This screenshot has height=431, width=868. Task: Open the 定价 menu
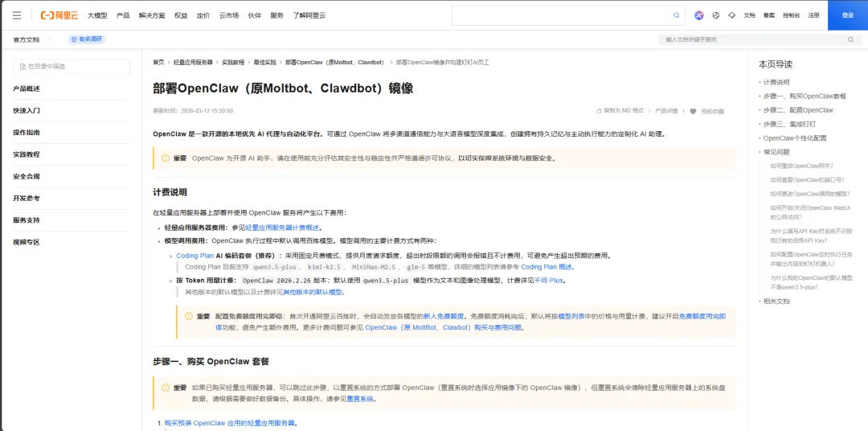pos(203,15)
